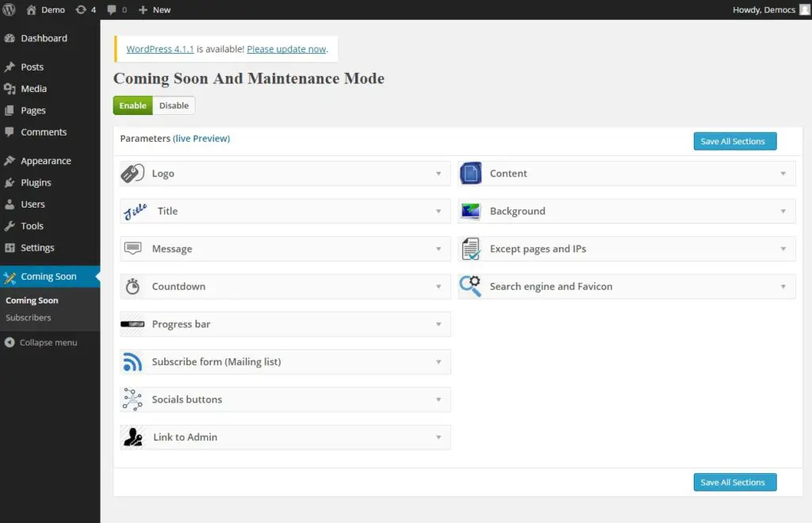Click the Link to Admin user icon
Viewport: 812px width, 523px height.
pyautogui.click(x=132, y=437)
